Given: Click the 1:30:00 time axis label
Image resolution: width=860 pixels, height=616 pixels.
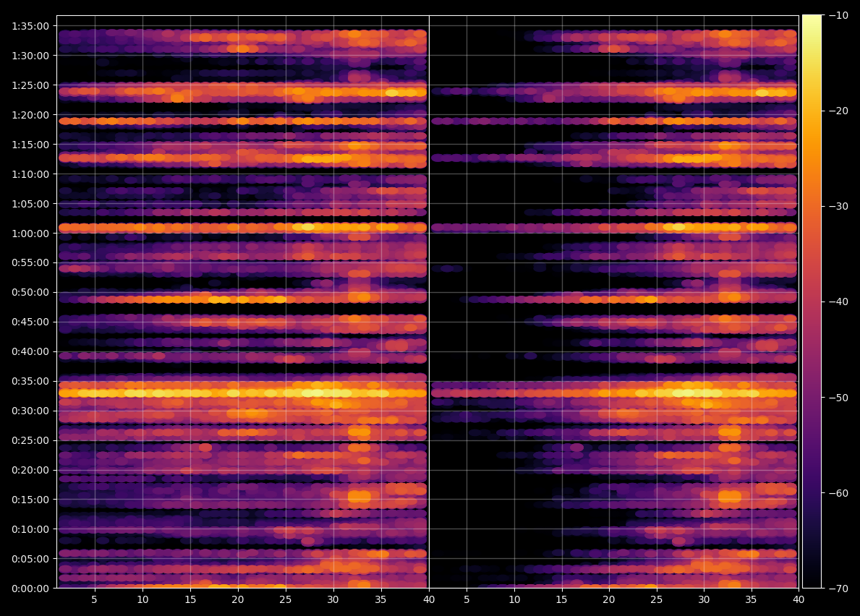Looking at the screenshot, I should pos(30,56).
